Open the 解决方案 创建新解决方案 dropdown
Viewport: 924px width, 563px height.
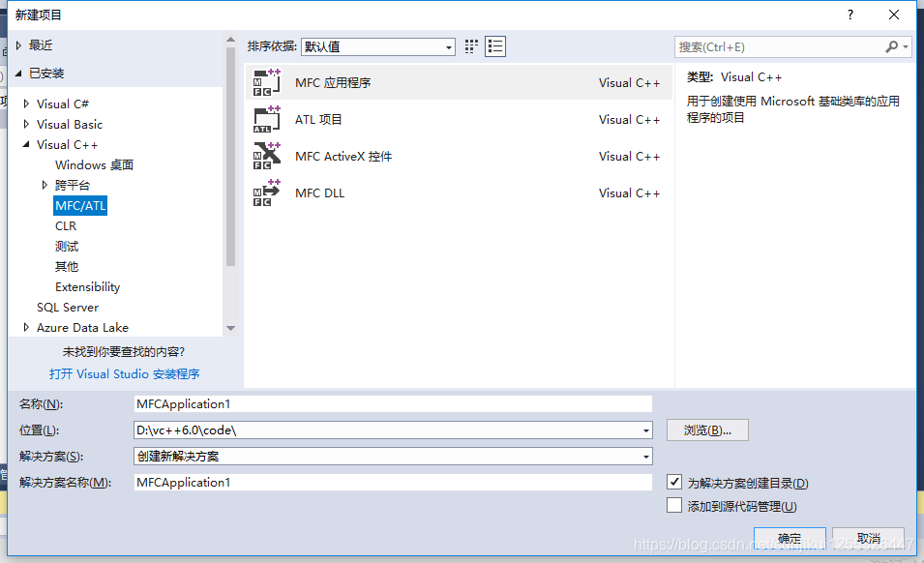pyautogui.click(x=393, y=457)
